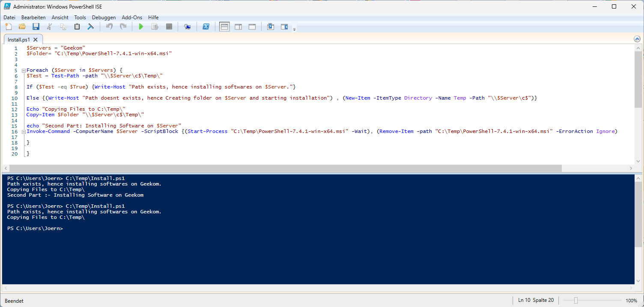Save the script with the floppy disk icon
The height and width of the screenshot is (307, 644).
click(x=36, y=27)
